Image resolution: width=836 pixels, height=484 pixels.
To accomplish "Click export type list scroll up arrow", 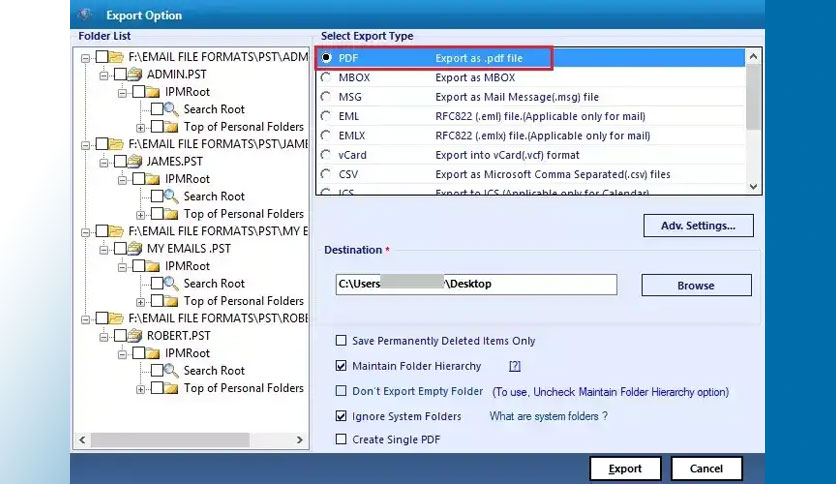I will [x=753, y=56].
